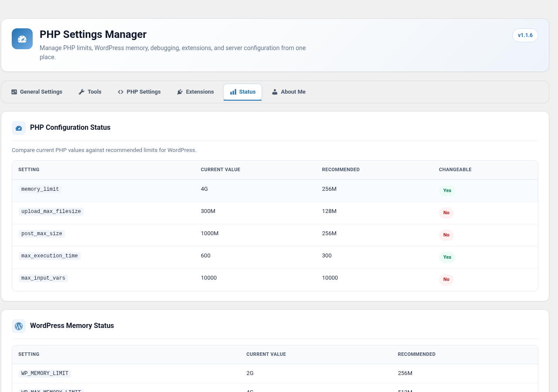Screen dimensions: 558x392
Task: Click the PHP Configuration Status gauge icon
Action: (19, 128)
